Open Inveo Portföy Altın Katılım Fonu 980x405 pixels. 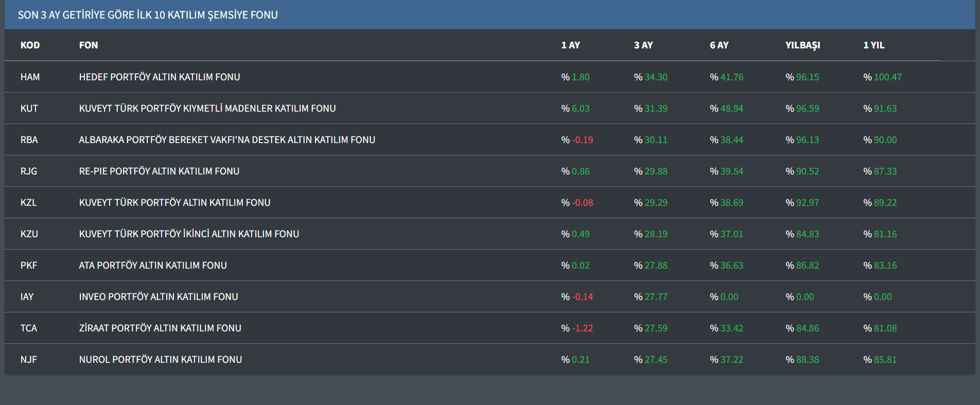click(x=159, y=297)
